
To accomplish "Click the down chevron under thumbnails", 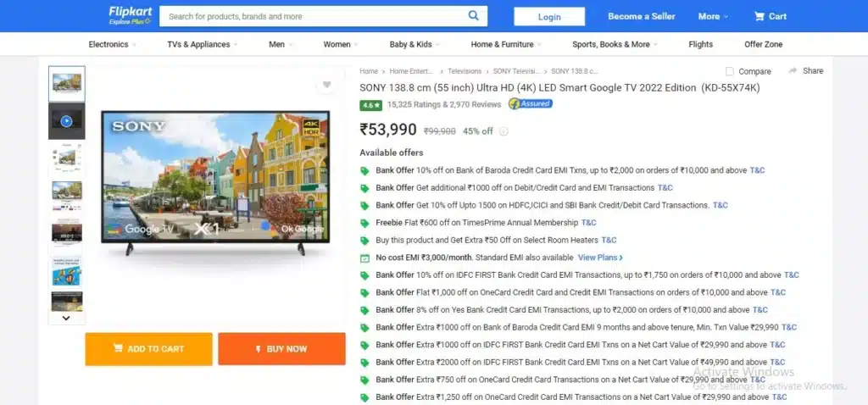I will click(66, 318).
